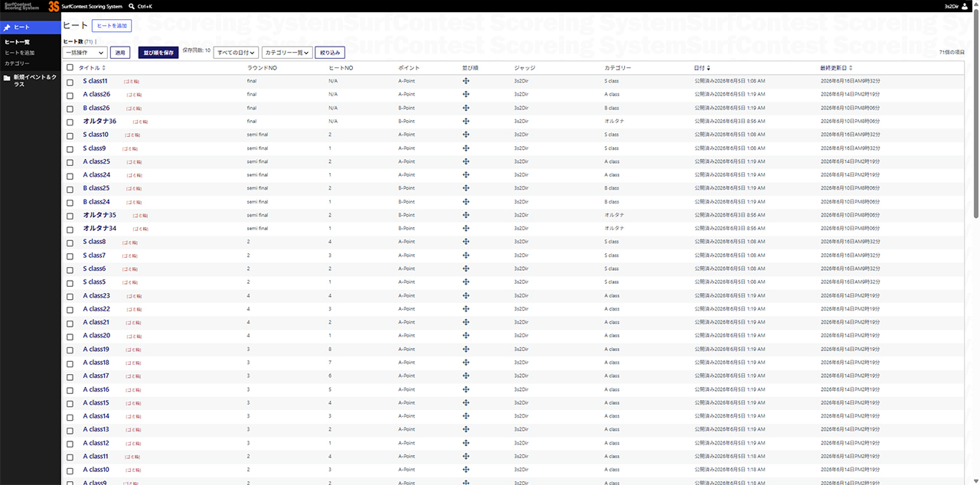Open the カテゴリー一覧 category filter dropdown
The height and width of the screenshot is (485, 980).
pos(287,53)
